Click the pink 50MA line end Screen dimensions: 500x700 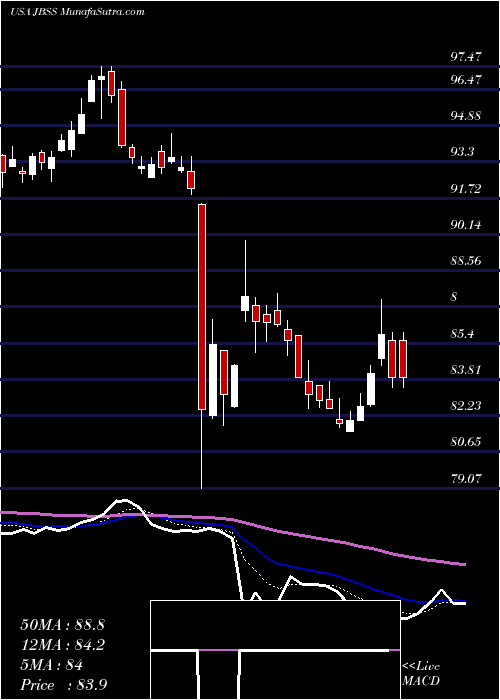(462, 564)
